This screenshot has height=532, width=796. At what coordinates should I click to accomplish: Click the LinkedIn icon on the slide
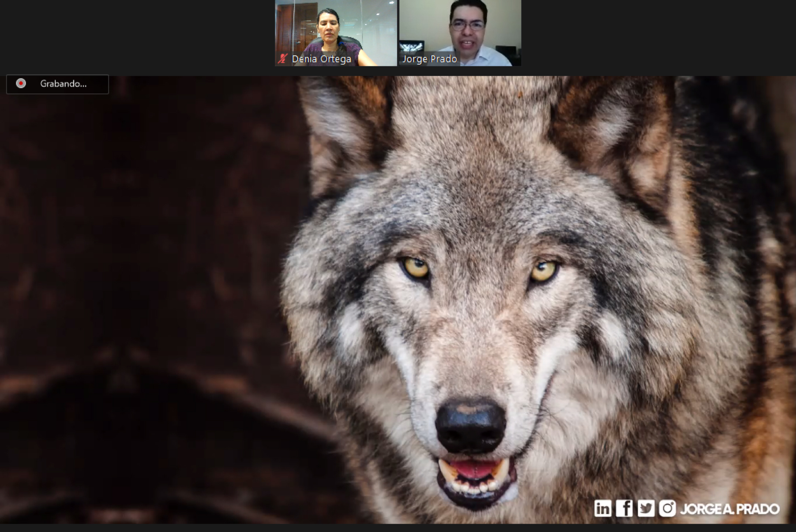602,508
